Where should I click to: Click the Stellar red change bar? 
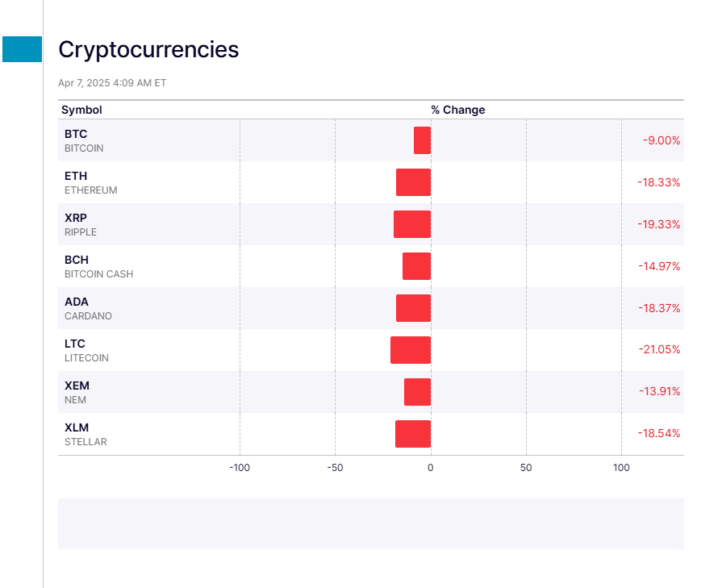[x=413, y=434]
